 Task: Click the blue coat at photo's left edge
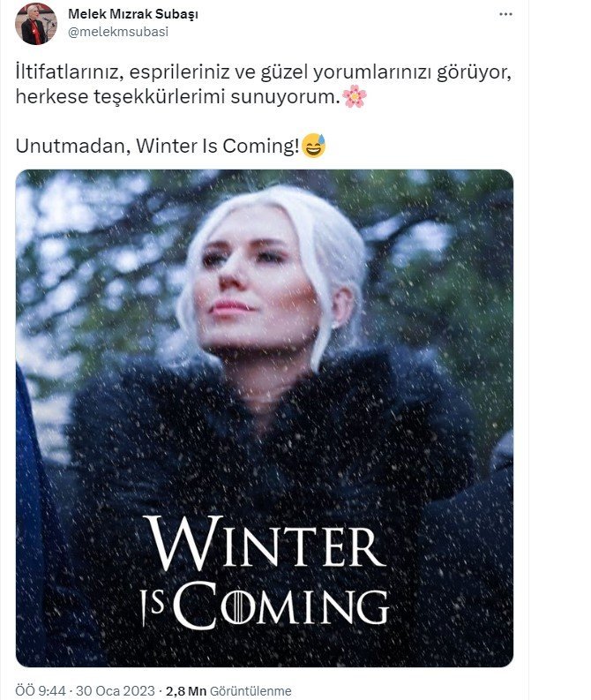[34, 514]
